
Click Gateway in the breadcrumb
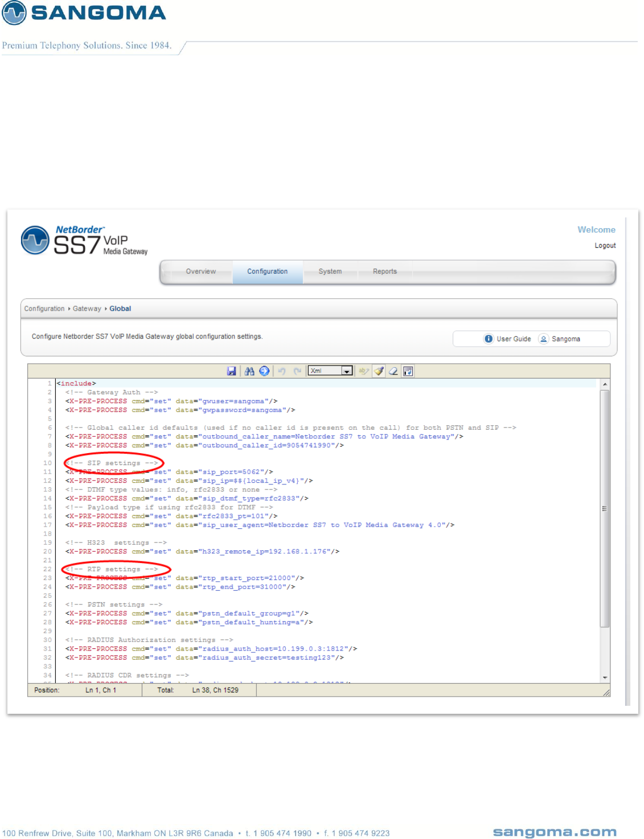coord(87,309)
